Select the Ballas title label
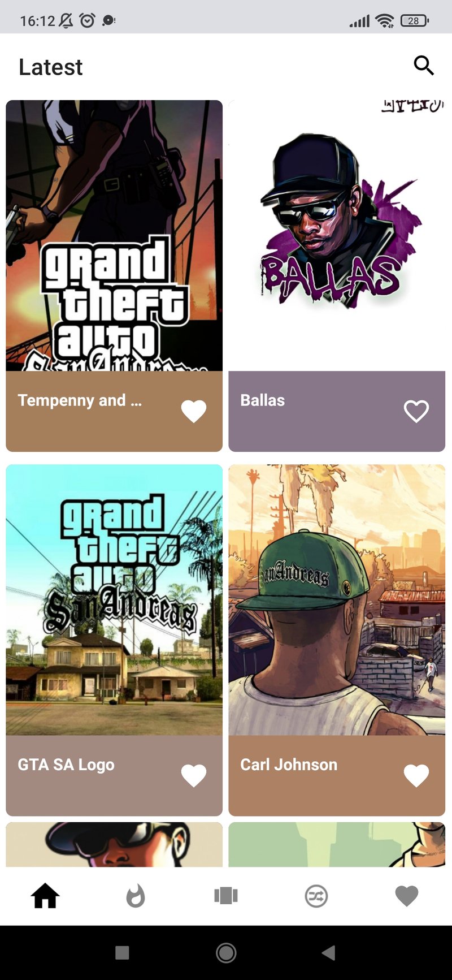The image size is (452, 980). [263, 400]
